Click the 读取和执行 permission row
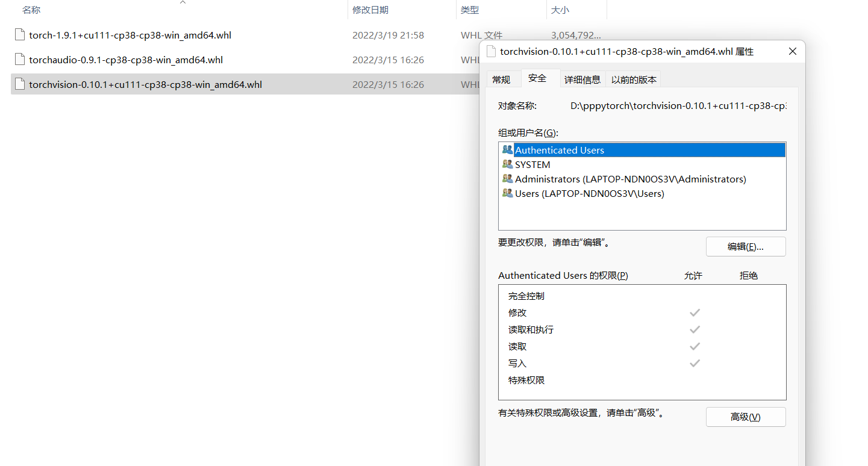This screenshot has height=466, width=868. click(x=642, y=330)
